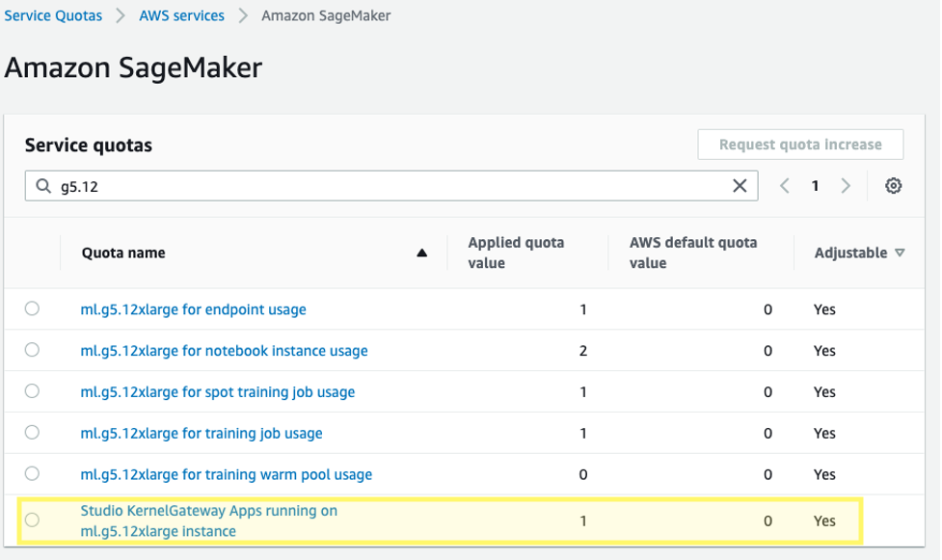Select ml.g5.12xlarge endpoint usage radio button
Image resolution: width=942 pixels, height=560 pixels.
(33, 309)
